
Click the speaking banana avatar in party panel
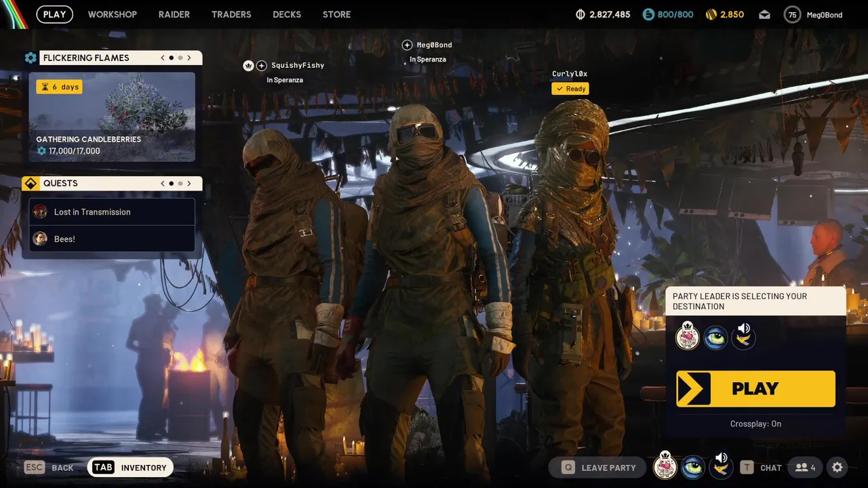click(x=743, y=337)
